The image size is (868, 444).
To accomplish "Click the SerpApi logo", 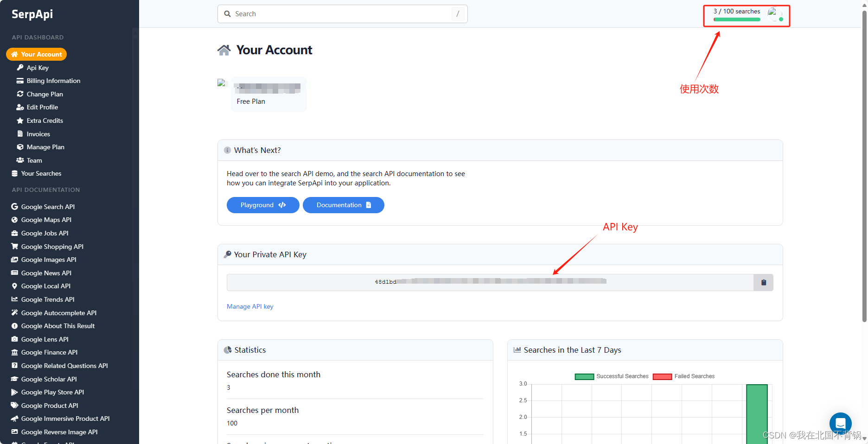I will [32, 14].
